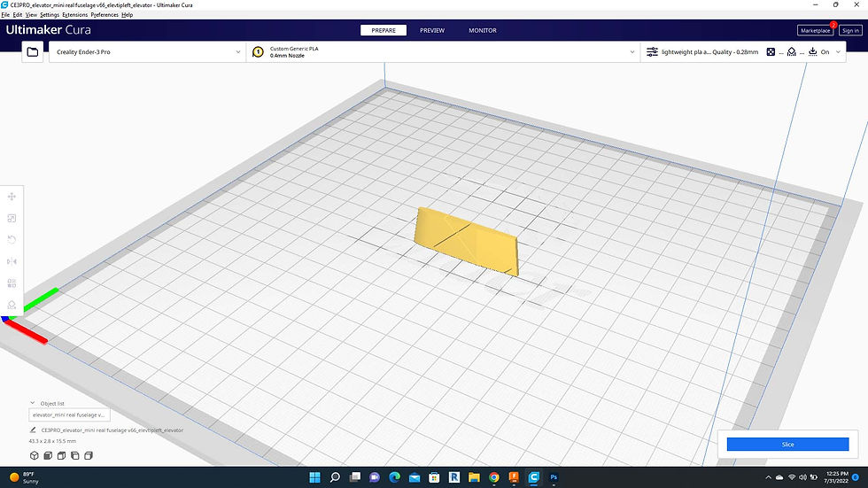Switch to front view orientation

click(x=48, y=455)
